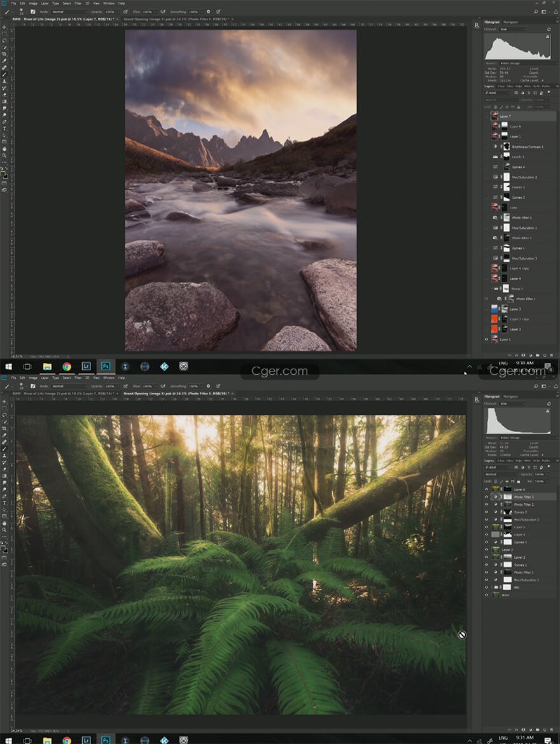Hide Photo Filter 1 in the river window
The width and height of the screenshot is (560, 744).
click(486, 299)
